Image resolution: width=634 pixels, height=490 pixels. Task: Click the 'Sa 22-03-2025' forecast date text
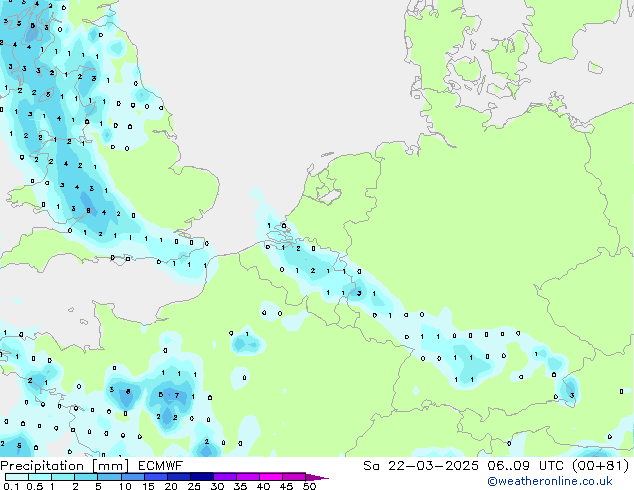click(x=421, y=466)
